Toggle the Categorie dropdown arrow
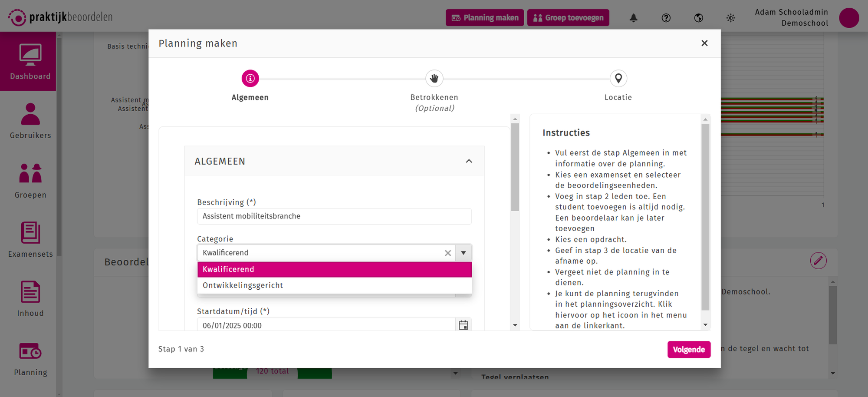 pyautogui.click(x=464, y=253)
